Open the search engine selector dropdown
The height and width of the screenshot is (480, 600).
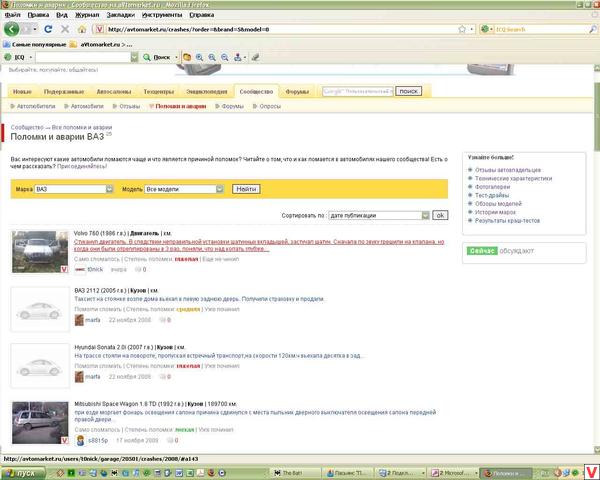click(x=487, y=29)
